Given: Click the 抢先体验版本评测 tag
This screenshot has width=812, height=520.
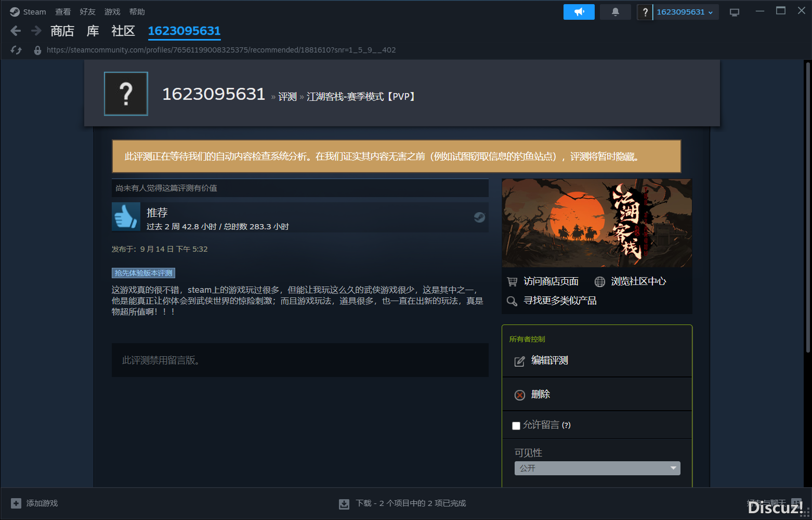Looking at the screenshot, I should (143, 273).
